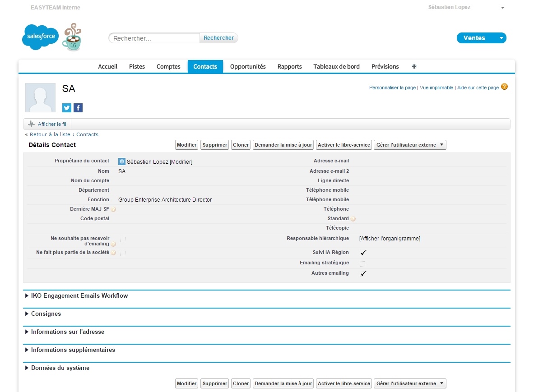Open the Opportunités tab
Viewport: 534px width, 392px height.
coord(248,67)
